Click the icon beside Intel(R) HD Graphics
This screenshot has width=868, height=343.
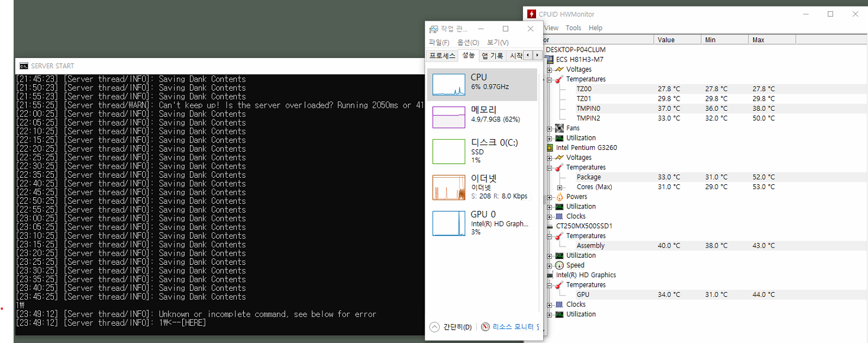550,275
